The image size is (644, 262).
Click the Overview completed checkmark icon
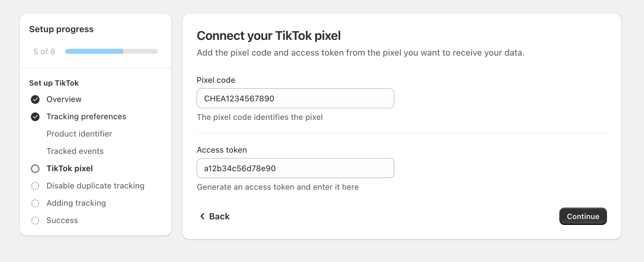click(x=35, y=99)
